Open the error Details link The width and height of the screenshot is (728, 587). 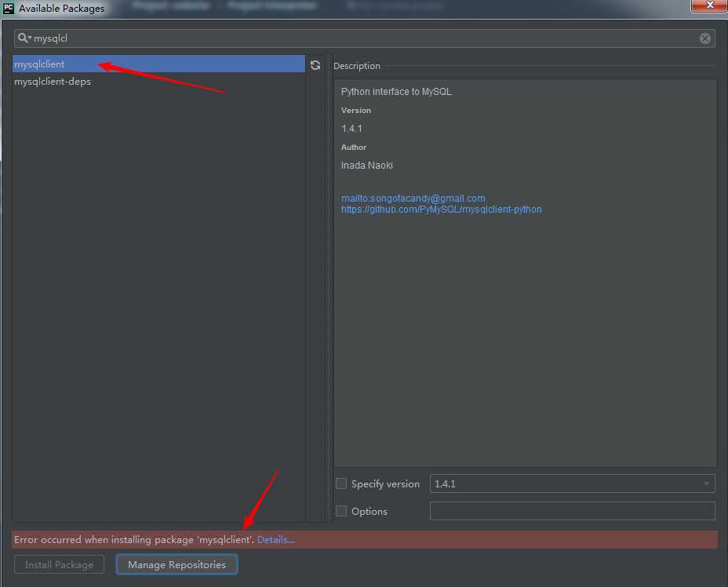(x=276, y=540)
